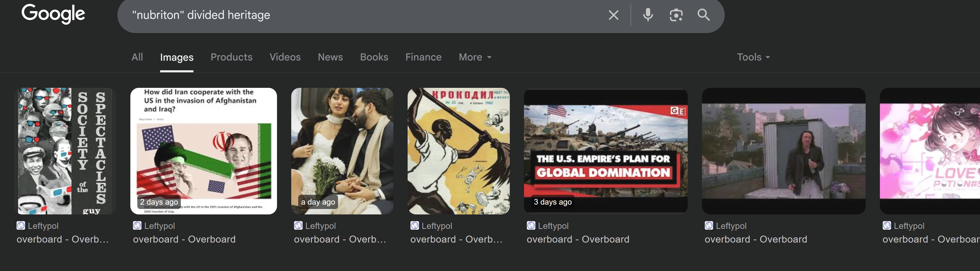Image resolution: width=980 pixels, height=271 pixels.
Task: Click Leftypol favicon under the Krokodil poster image
Action: [x=415, y=225]
